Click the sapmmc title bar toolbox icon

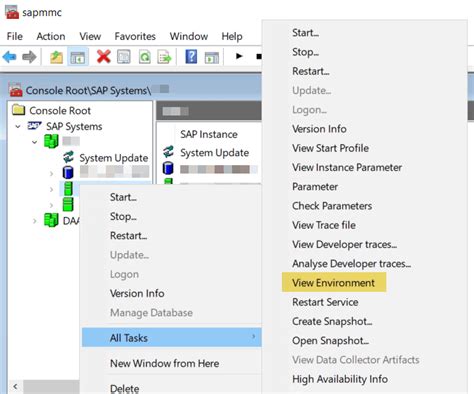12,12
